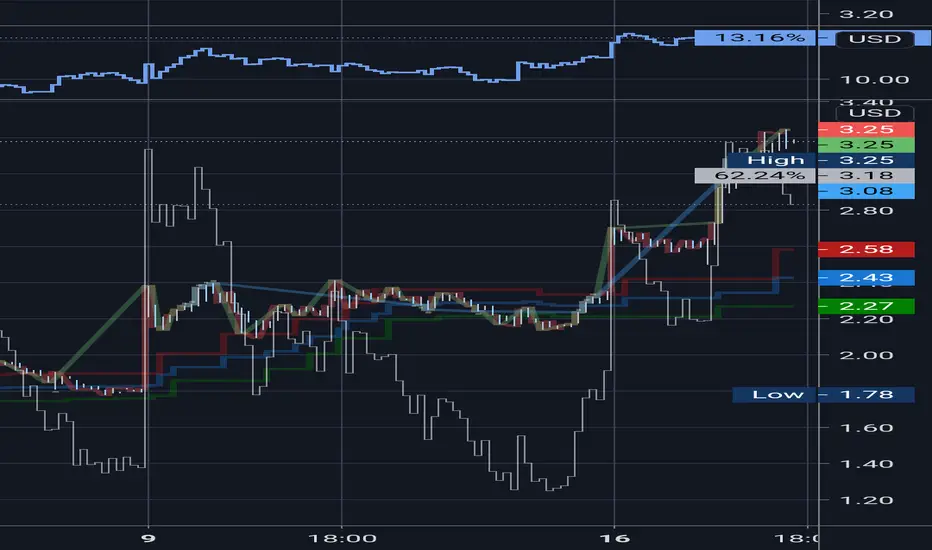Click the date label 9 on time axis
The height and width of the screenshot is (550, 932).
click(149, 539)
